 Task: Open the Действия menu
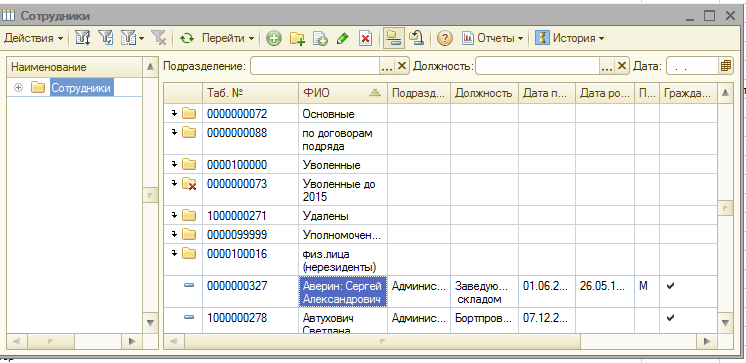point(33,38)
